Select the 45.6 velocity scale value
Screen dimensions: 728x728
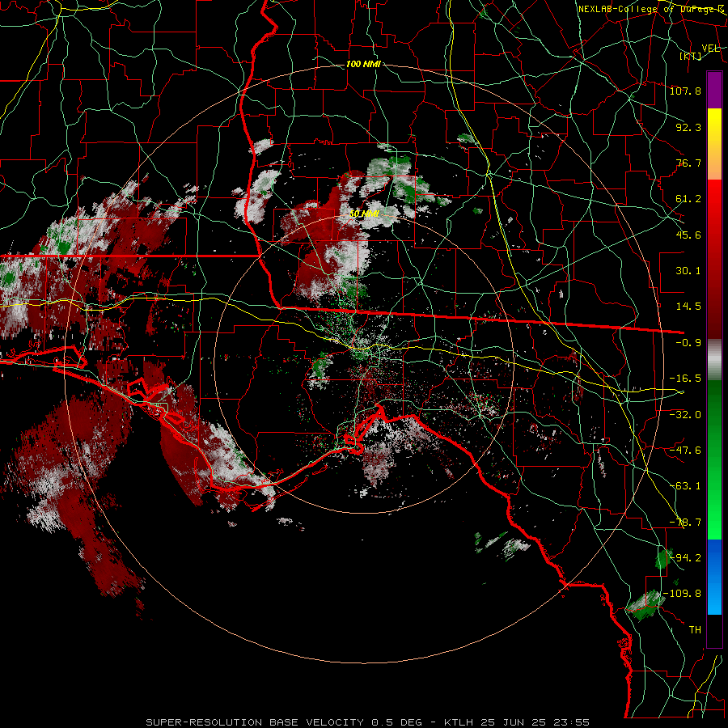pos(688,235)
